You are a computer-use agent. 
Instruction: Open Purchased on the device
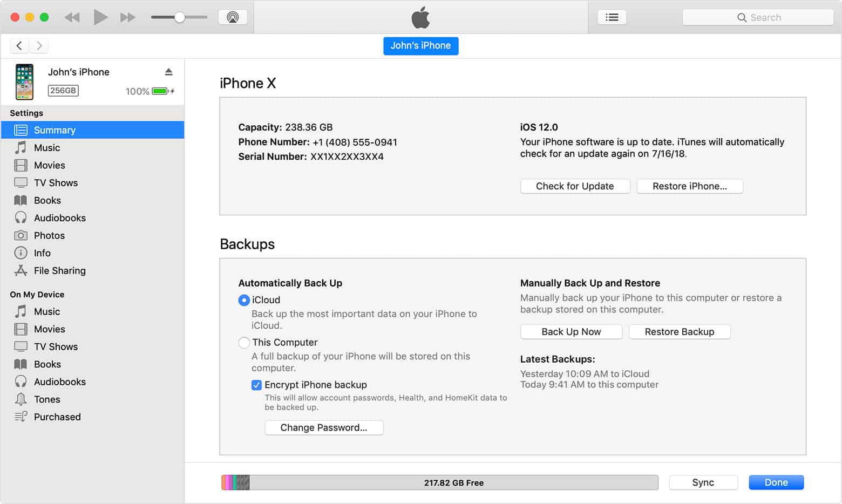pos(57,417)
